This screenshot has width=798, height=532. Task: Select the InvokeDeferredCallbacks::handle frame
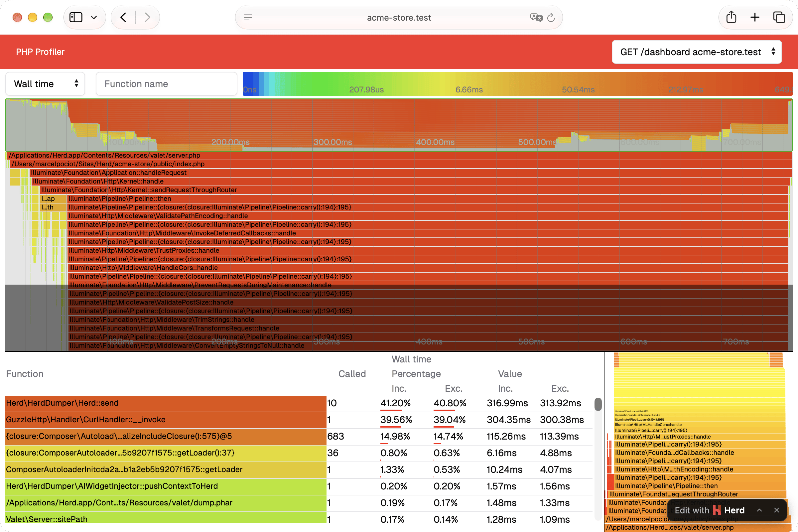click(428, 233)
